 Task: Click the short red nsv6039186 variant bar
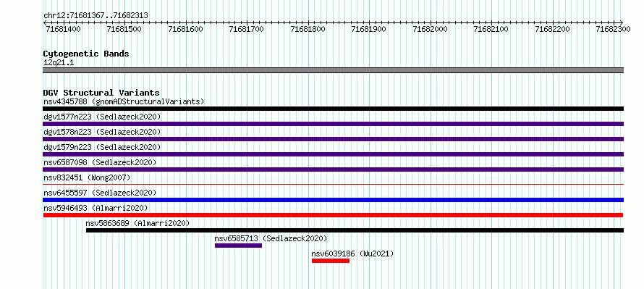click(x=331, y=261)
